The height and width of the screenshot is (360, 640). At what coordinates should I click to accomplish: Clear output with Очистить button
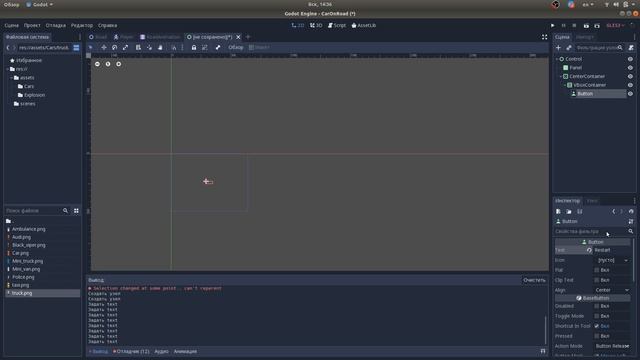point(534,280)
